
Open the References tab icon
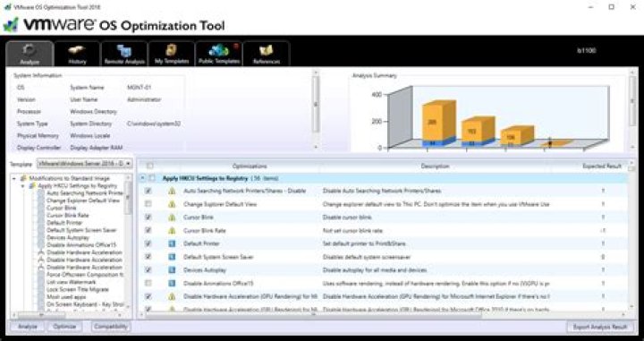click(267, 50)
